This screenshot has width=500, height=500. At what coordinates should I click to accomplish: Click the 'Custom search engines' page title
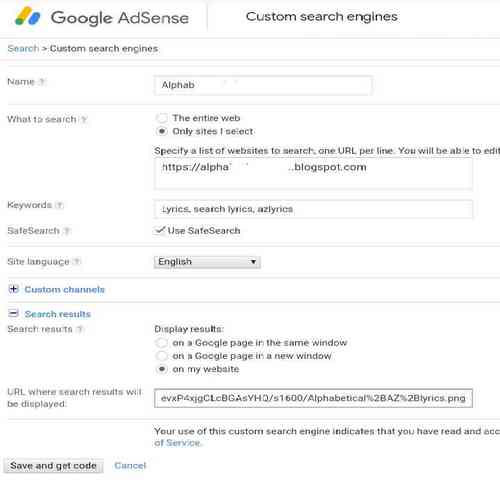[x=322, y=17]
